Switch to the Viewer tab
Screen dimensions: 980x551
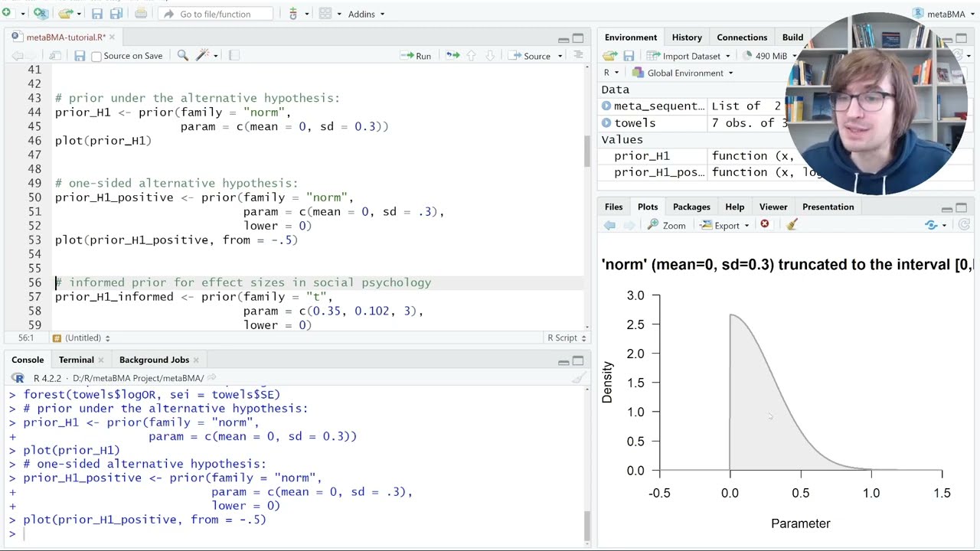click(773, 207)
